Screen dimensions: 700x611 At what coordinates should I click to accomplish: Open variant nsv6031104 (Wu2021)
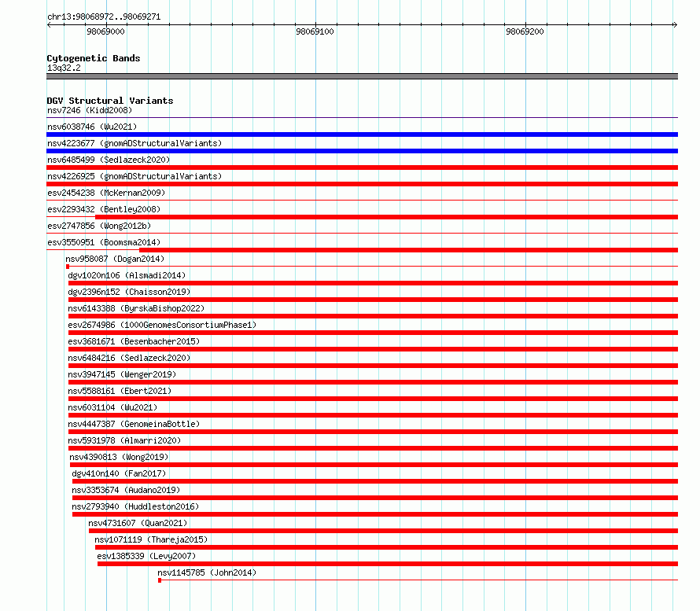[112, 407]
